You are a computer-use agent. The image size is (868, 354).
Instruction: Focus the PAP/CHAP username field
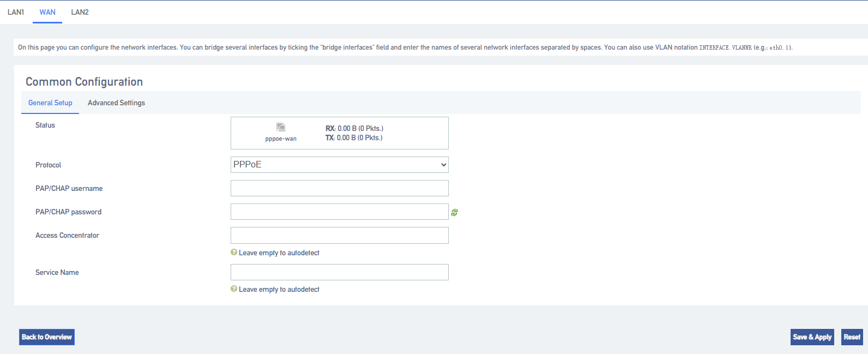click(x=340, y=188)
